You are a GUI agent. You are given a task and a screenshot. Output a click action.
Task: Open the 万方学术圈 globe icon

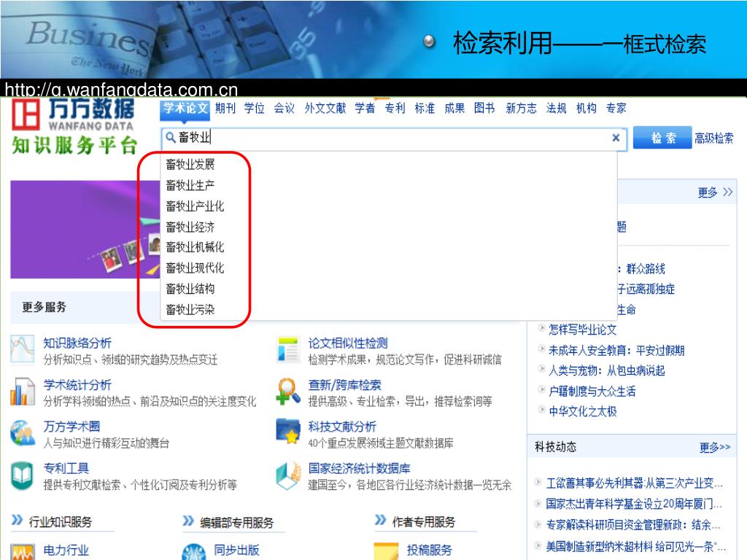(23, 433)
